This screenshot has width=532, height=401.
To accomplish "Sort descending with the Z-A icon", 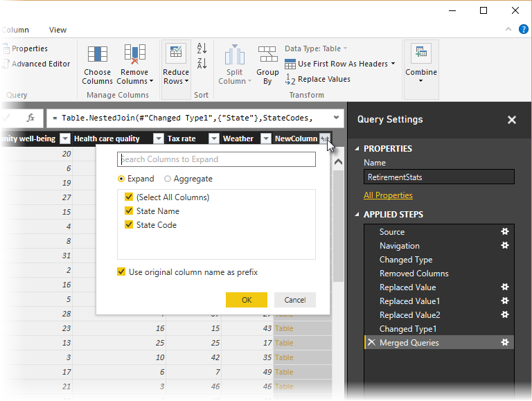I will 202,63.
